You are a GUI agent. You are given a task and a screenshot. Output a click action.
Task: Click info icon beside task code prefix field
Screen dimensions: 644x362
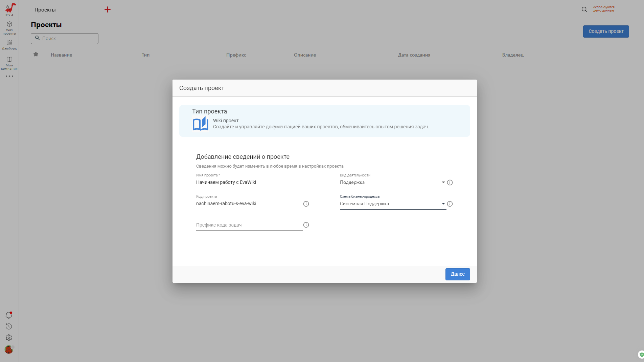[x=306, y=225]
